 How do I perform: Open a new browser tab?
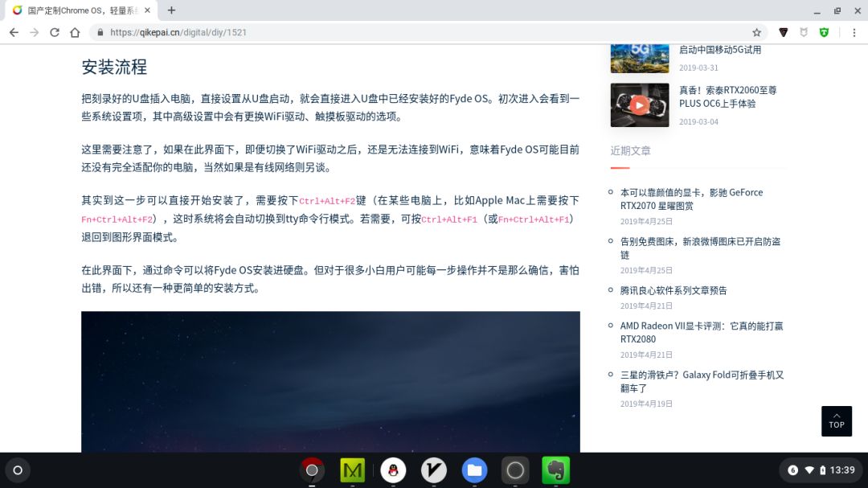(171, 10)
